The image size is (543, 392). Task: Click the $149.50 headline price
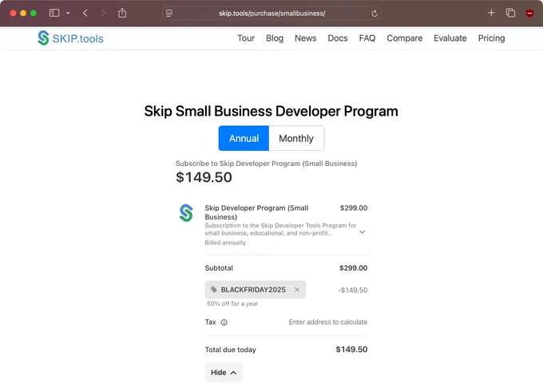tap(204, 177)
